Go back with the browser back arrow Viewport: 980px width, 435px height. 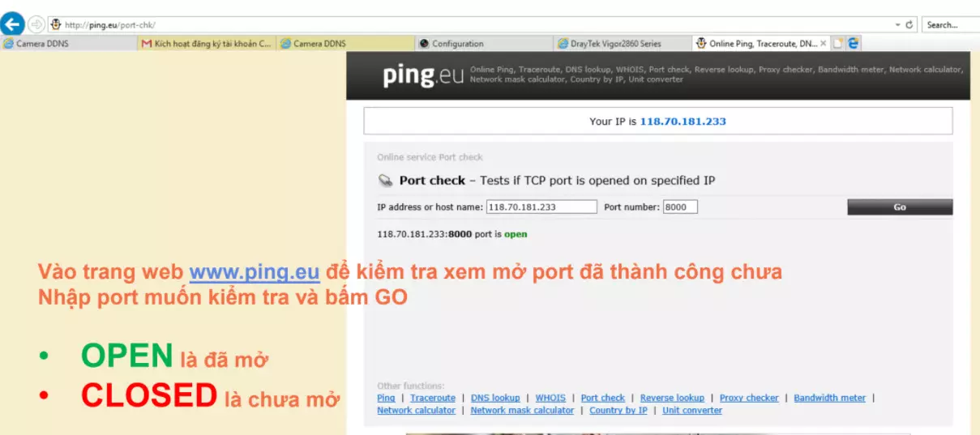(12, 23)
